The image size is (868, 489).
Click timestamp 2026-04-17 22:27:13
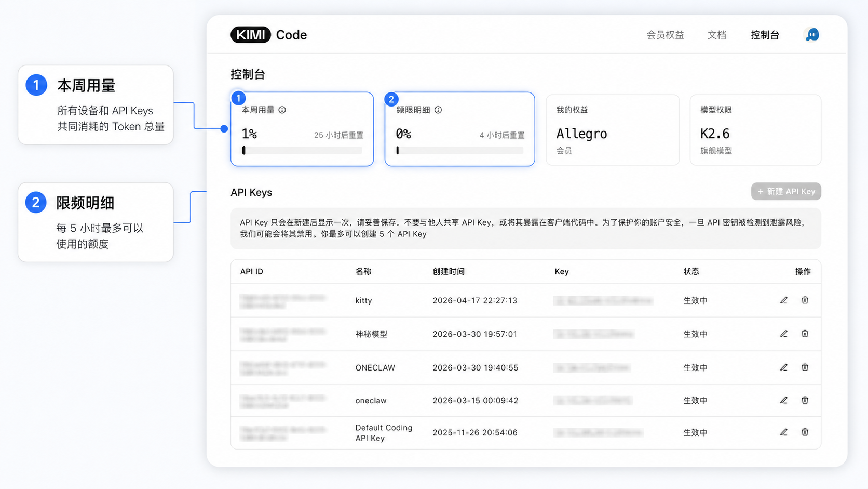[x=475, y=300]
